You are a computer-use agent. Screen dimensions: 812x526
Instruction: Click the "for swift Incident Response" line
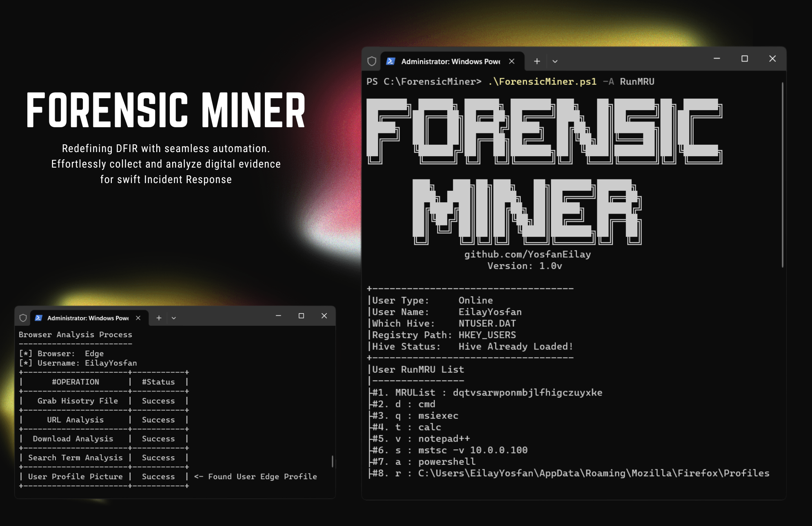coord(166,179)
